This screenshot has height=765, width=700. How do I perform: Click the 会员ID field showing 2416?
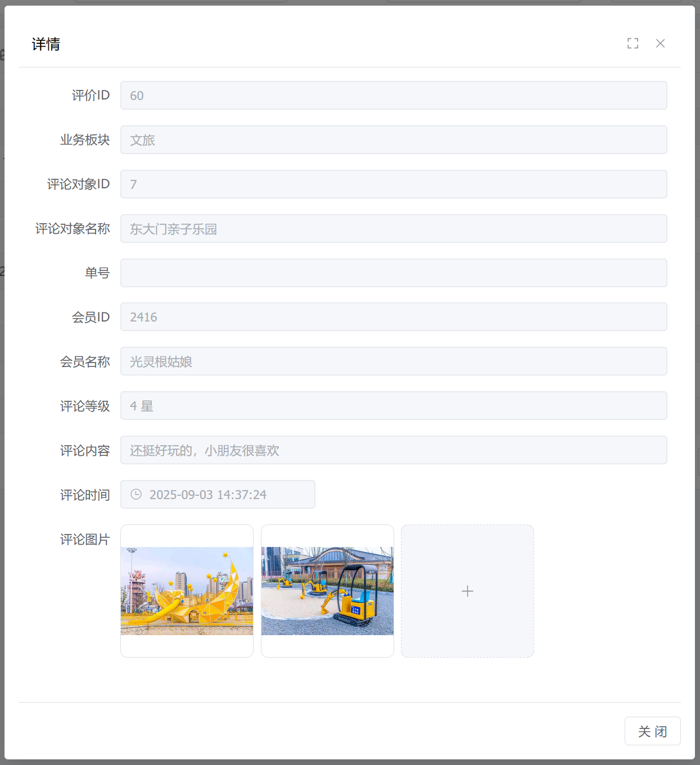[394, 317]
